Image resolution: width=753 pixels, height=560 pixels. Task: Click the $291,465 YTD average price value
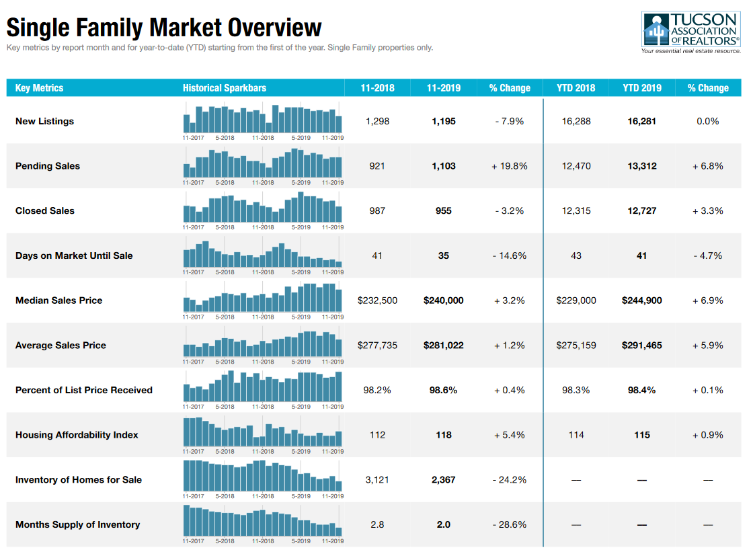pyautogui.click(x=641, y=346)
